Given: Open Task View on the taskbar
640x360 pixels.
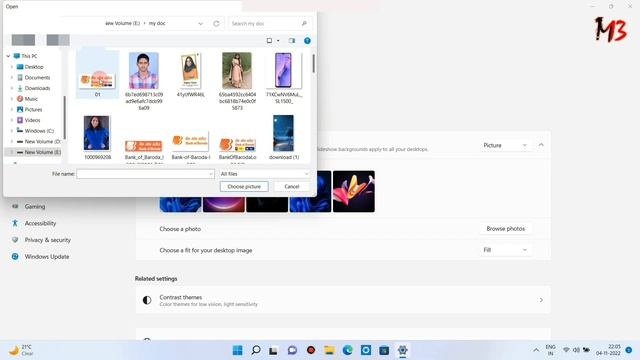Looking at the screenshot, I should [273, 350].
